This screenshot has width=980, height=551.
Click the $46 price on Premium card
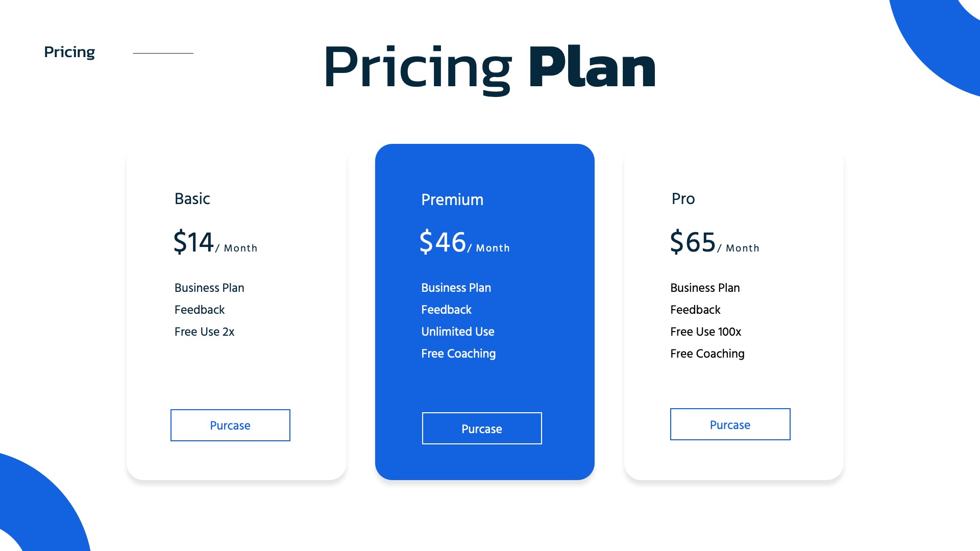(443, 242)
